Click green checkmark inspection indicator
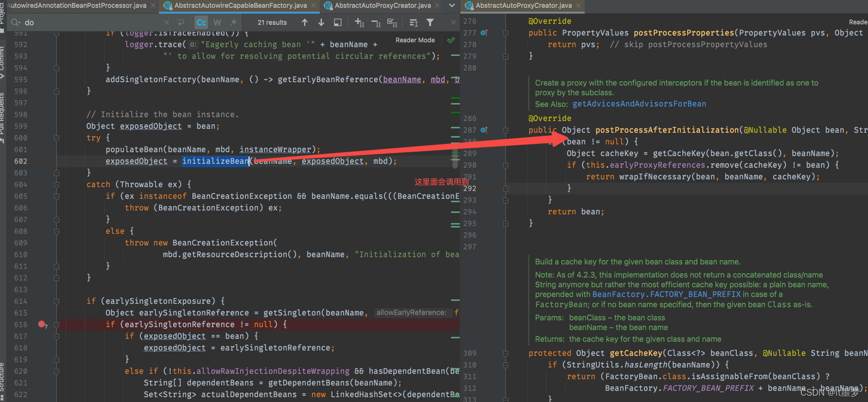The height and width of the screenshot is (402, 868). (451, 40)
